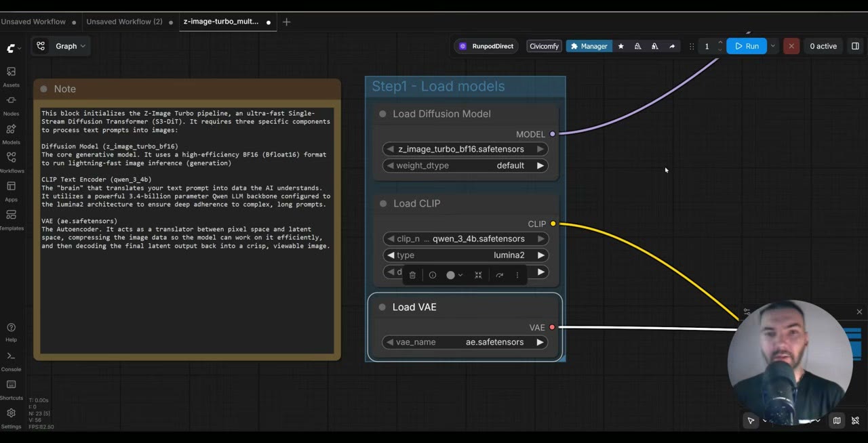
Task: Open node color picker circle in selection toolbar
Action: [454, 275]
